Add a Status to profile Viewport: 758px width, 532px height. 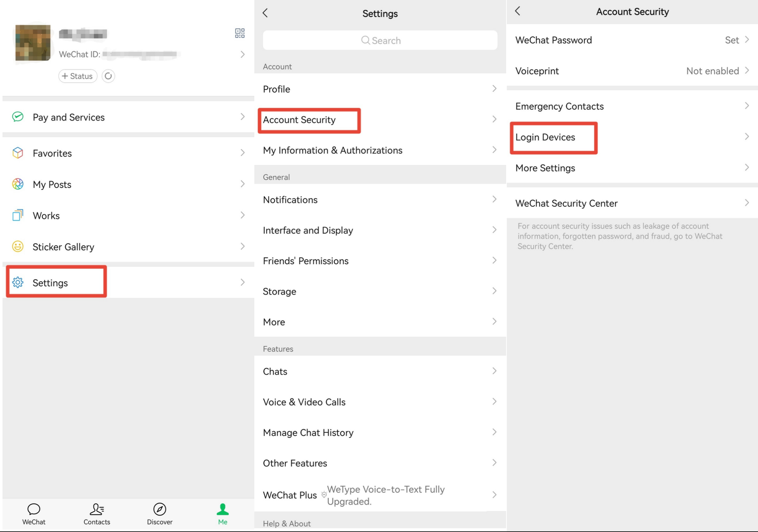[78, 76]
